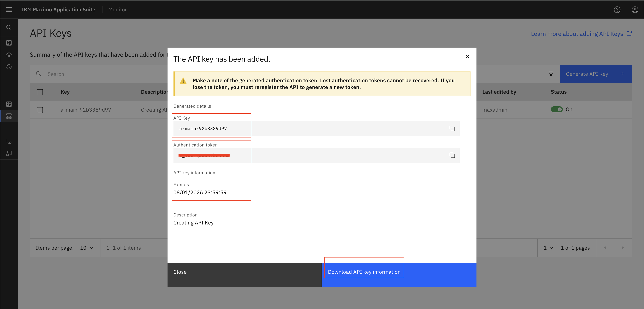Click the a-main-92b3389d97 table cell
644x309 pixels.
(86, 110)
